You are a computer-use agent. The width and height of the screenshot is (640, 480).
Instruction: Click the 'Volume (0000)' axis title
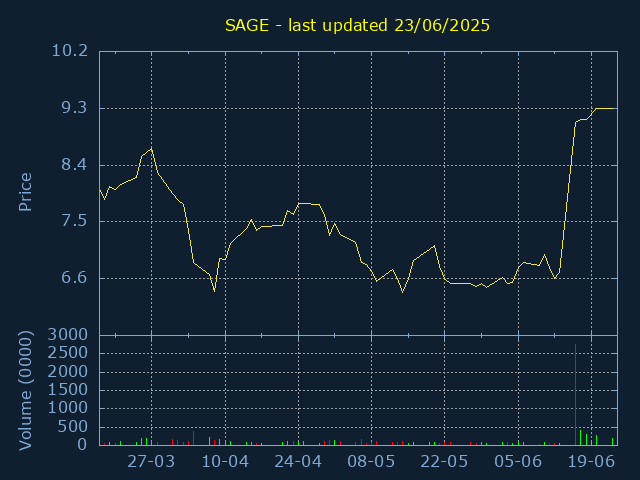tap(25, 391)
